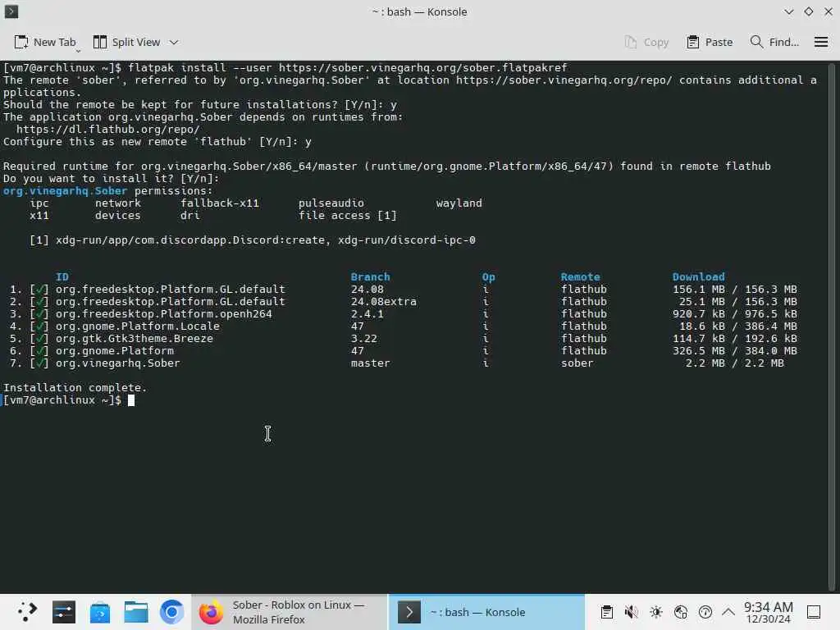
Task: Open the Dolphin file manager icon
Action: coord(136,612)
